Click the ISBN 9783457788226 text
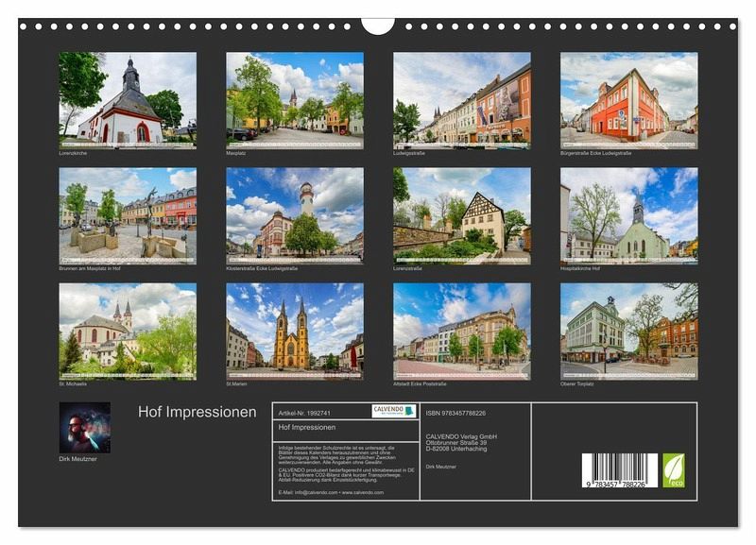This screenshot has width=756, height=545. coord(455,413)
